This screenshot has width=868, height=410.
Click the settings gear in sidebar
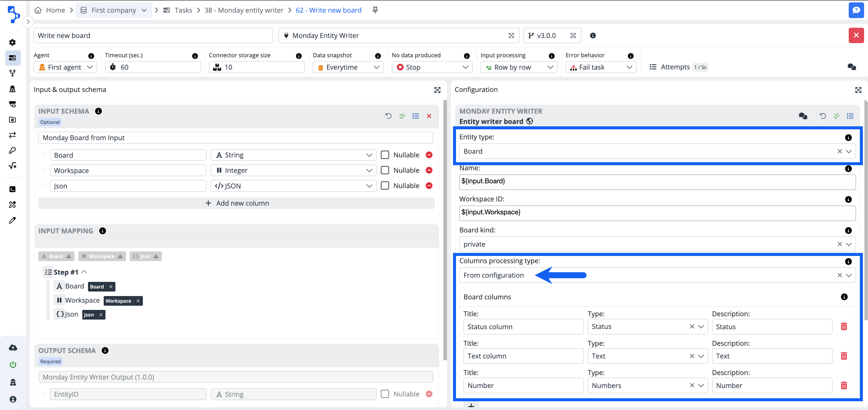click(x=12, y=43)
